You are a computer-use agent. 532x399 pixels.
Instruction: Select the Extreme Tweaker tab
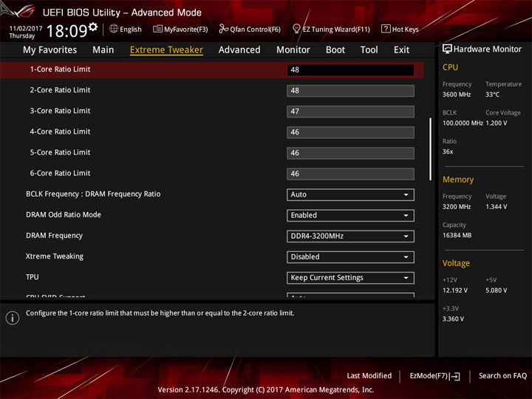click(166, 50)
